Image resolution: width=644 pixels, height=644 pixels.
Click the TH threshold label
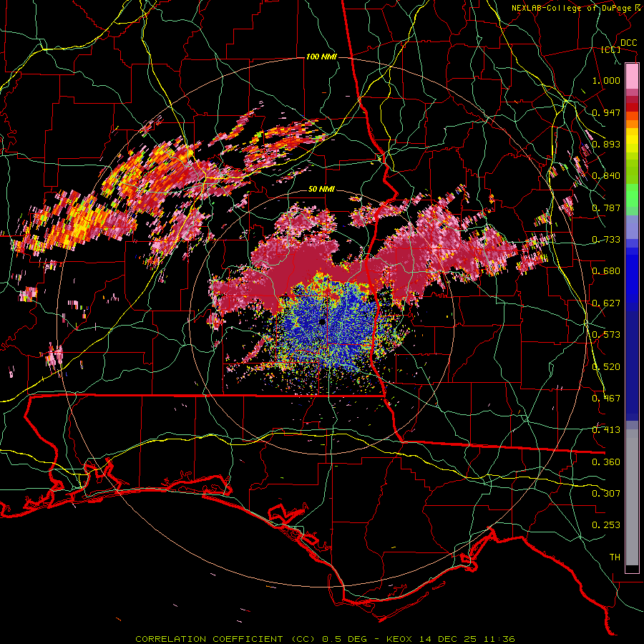tap(615, 557)
